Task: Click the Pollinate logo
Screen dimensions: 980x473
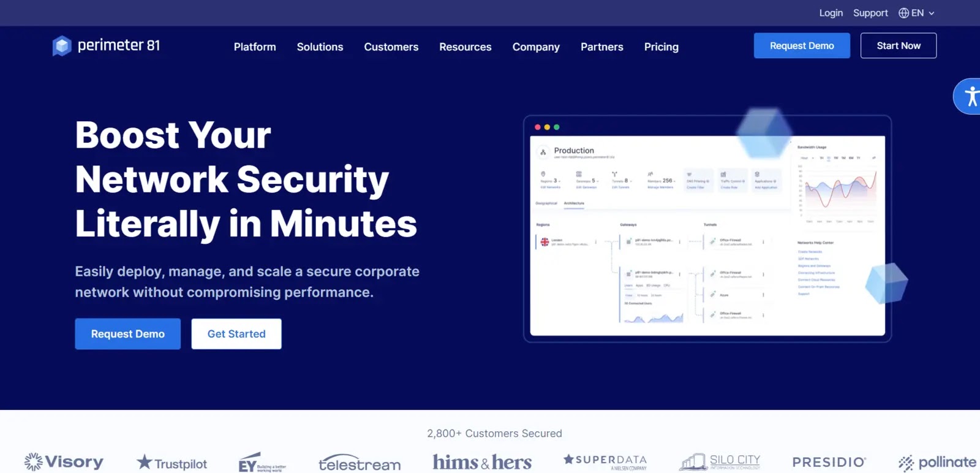Action: click(937, 463)
